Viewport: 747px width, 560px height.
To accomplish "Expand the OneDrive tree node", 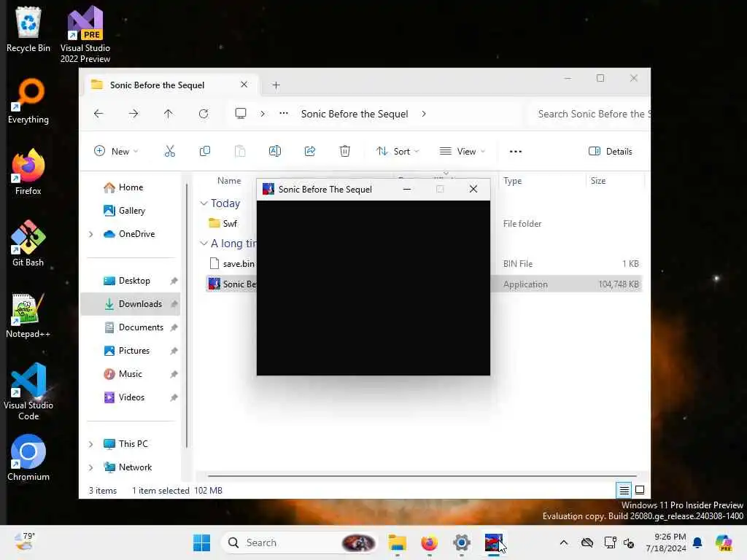I will pyautogui.click(x=90, y=234).
